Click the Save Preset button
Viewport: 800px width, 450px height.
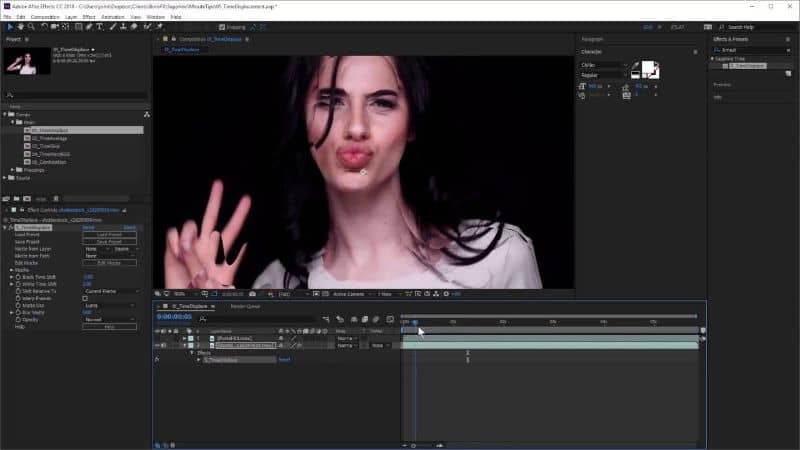[109, 241]
